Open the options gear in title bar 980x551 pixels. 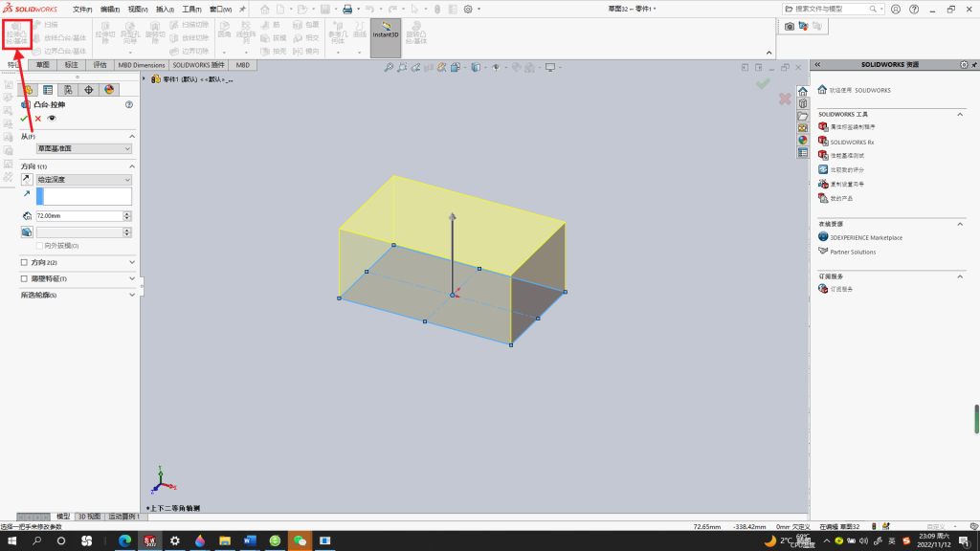coord(468,10)
